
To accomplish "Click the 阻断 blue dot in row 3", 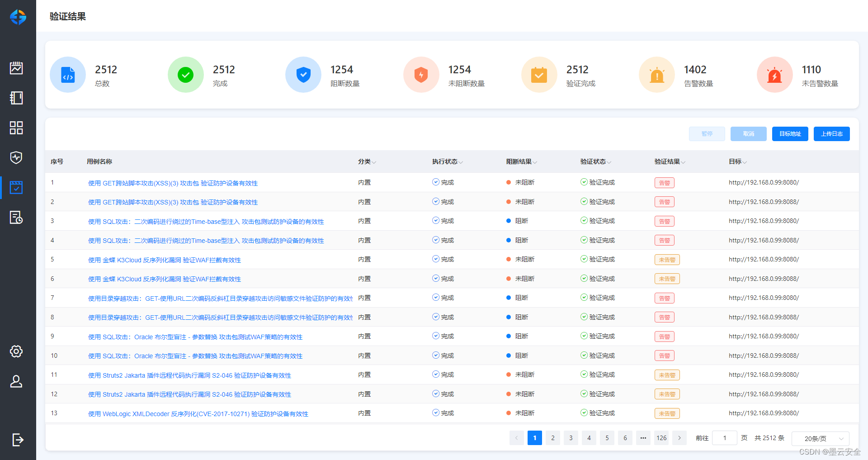I will coord(509,221).
